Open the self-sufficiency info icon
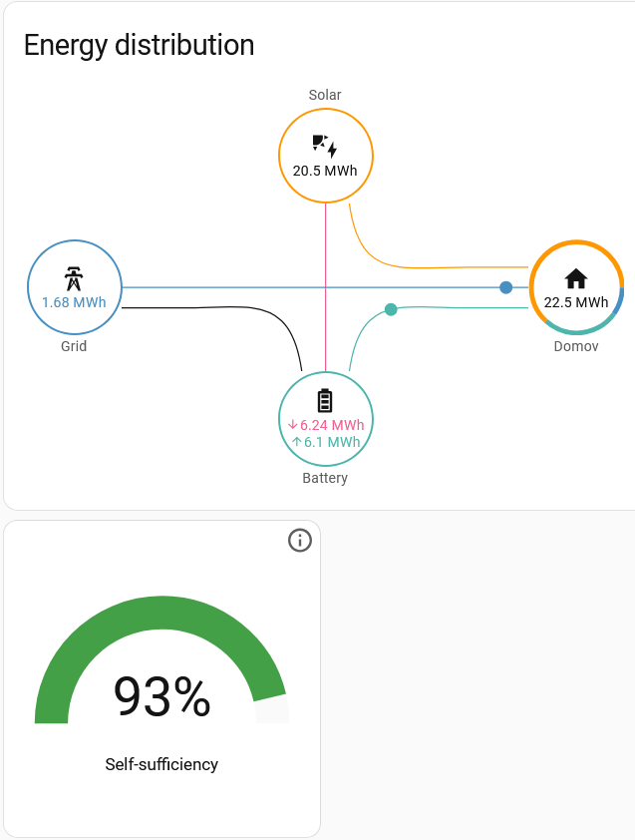Screen dimensions: 635x840 click(x=300, y=541)
